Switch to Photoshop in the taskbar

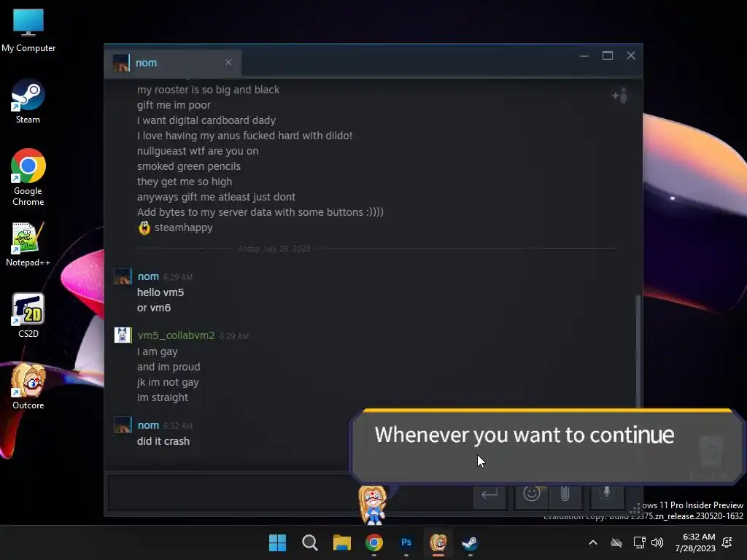(x=406, y=542)
